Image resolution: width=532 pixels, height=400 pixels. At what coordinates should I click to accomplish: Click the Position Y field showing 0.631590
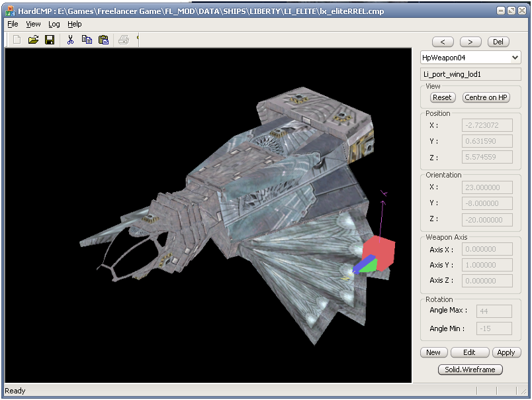pyautogui.click(x=487, y=141)
